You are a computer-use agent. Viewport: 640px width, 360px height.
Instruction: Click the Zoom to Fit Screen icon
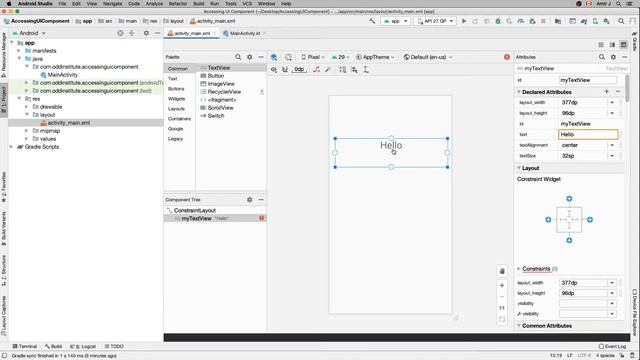pos(502,319)
